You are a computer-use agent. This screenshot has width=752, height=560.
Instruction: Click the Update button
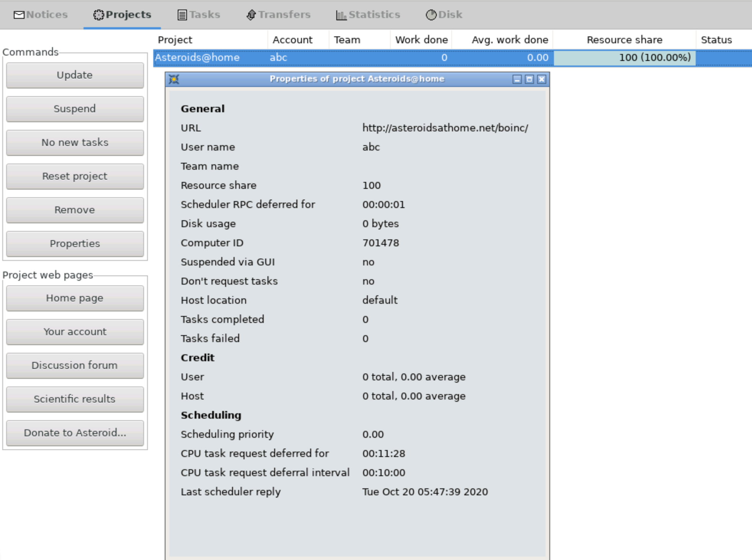tap(75, 75)
